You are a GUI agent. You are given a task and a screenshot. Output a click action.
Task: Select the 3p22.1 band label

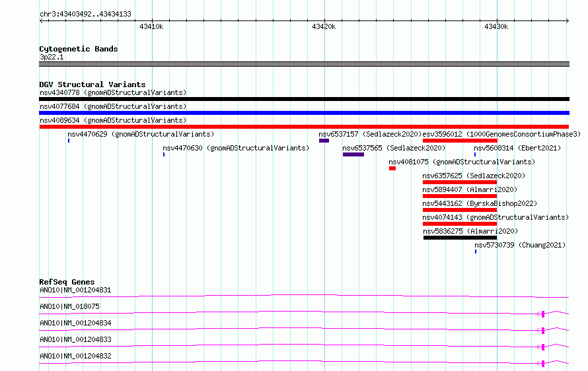(52, 57)
